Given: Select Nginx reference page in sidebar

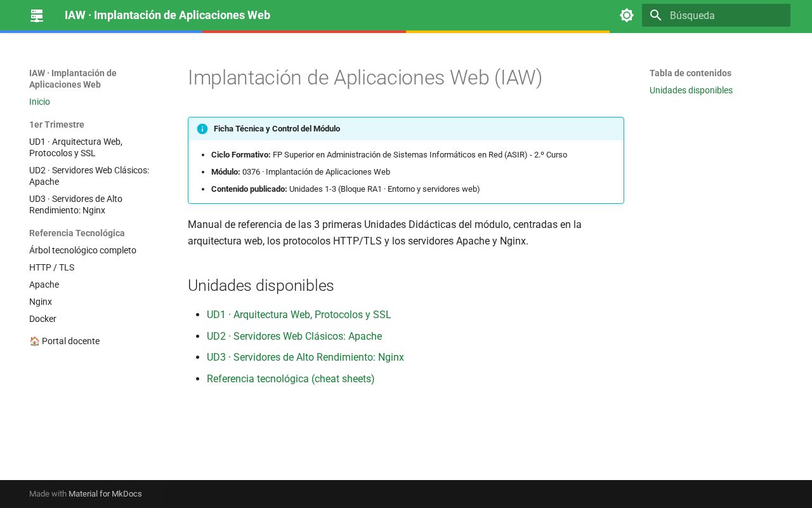Looking at the screenshot, I should pos(41,302).
